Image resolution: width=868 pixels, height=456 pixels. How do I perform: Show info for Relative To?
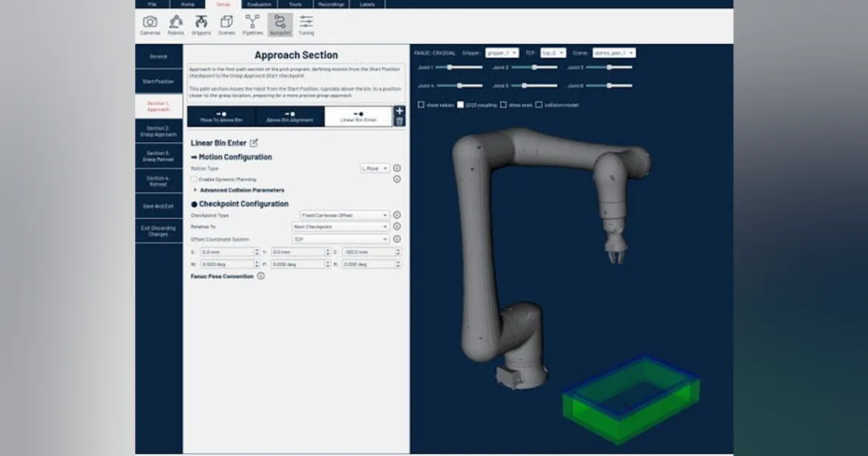397,227
